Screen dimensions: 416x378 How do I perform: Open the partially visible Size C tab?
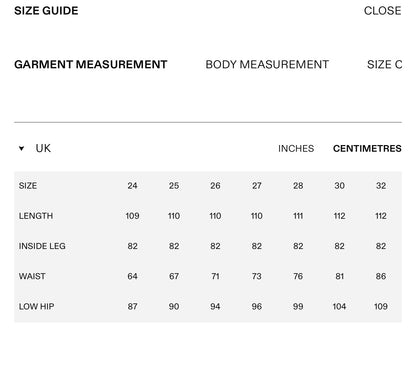(x=385, y=64)
